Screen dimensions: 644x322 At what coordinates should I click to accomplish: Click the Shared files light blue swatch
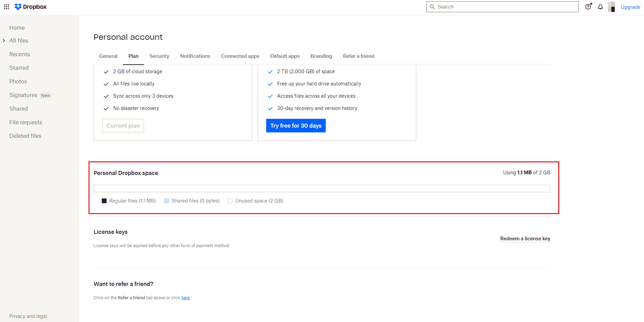coord(166,201)
